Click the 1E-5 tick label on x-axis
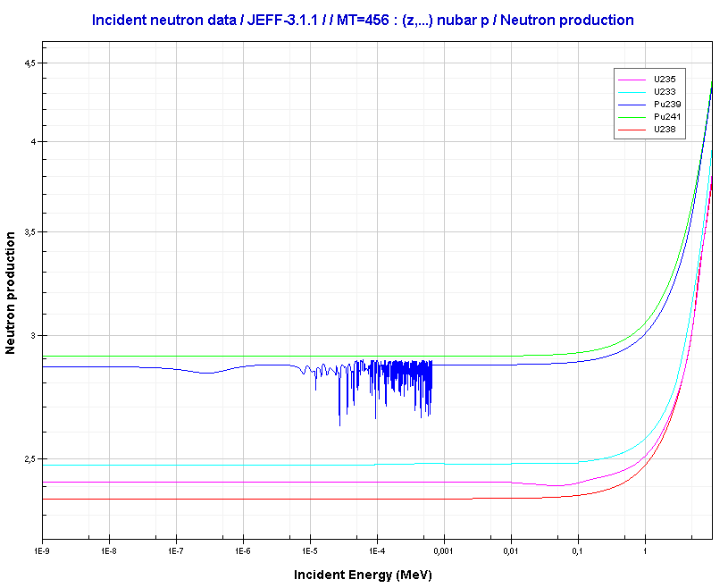 coord(309,550)
